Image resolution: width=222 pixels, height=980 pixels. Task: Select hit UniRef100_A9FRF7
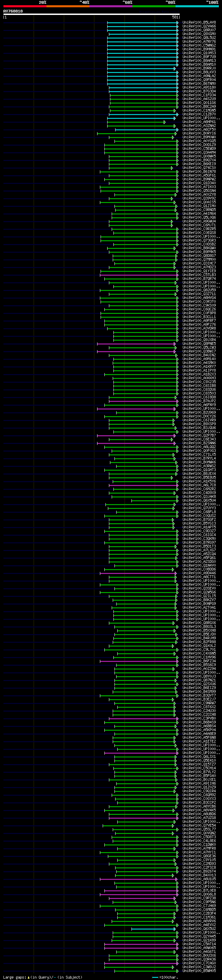tap(199, 321)
